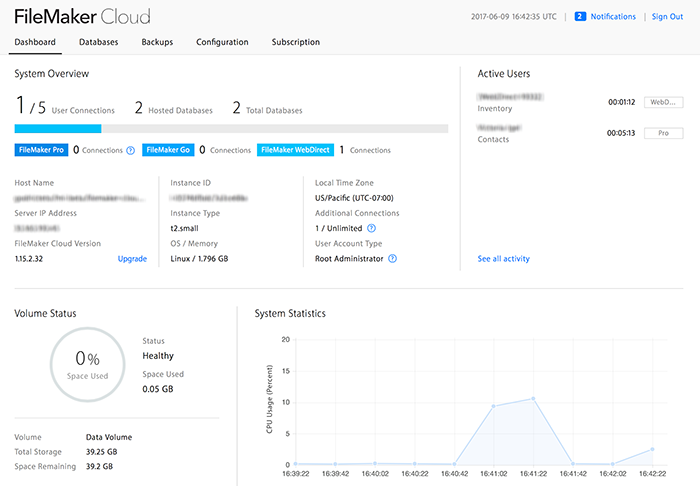Click the notifications count badge
Viewport: 700px width, 486px height.
(580, 17)
